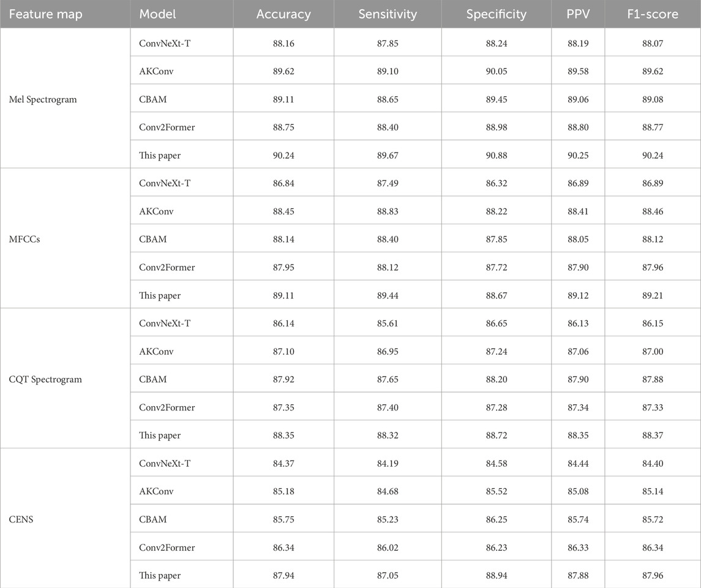Click the Specificity column header

pyautogui.click(x=496, y=15)
